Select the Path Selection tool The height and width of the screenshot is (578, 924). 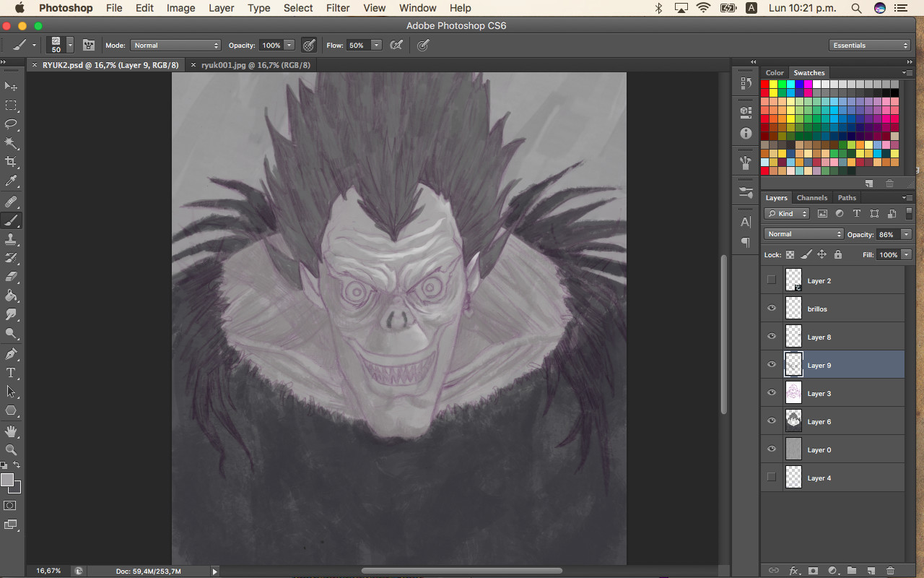click(12, 392)
